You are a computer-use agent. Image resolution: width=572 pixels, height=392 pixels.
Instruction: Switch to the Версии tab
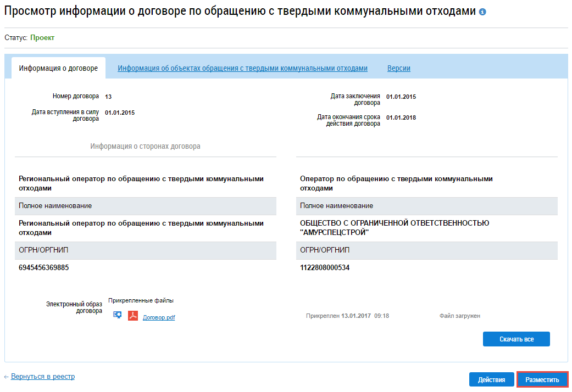398,69
